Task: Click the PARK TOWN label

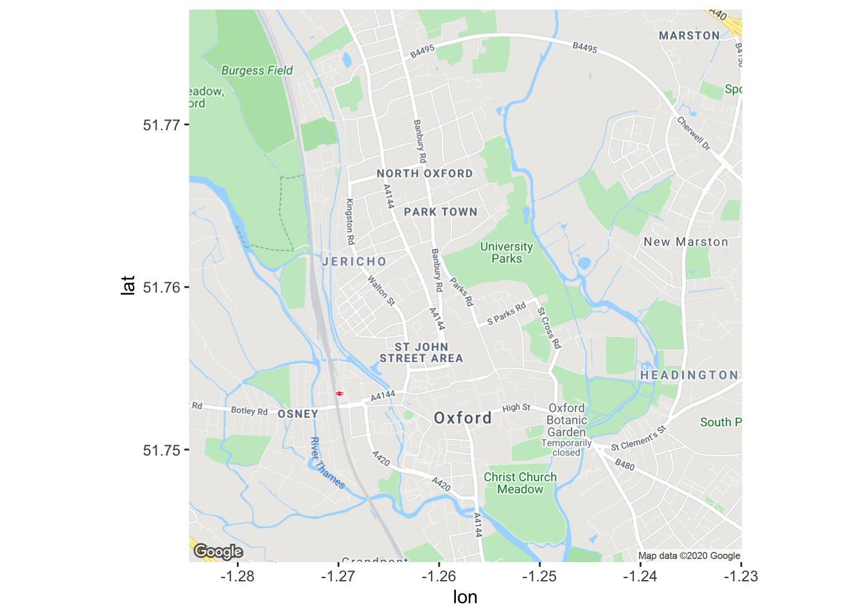Action: click(440, 212)
